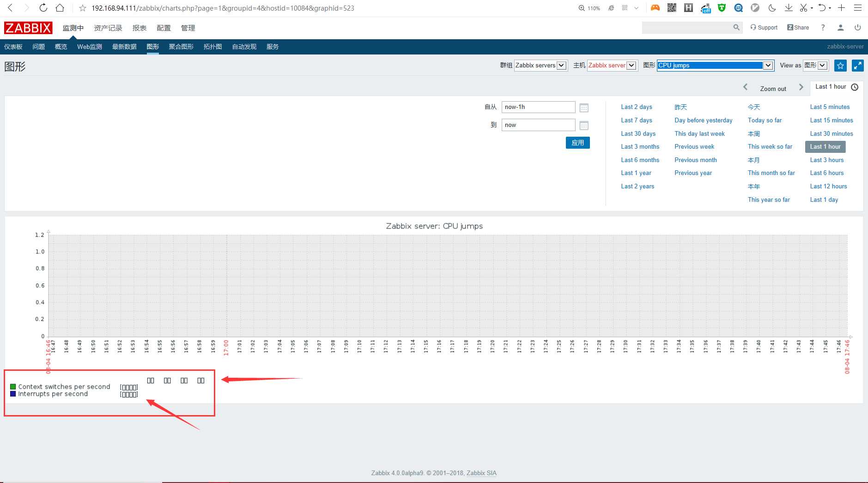Expand the undo history dropdown arrow
The width and height of the screenshot is (868, 483).
(x=830, y=8)
